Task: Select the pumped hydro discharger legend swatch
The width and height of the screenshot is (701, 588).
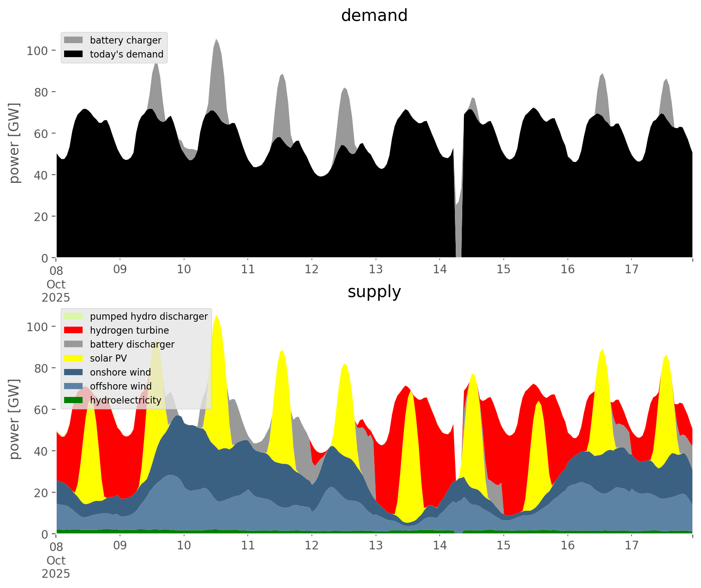Action: click(x=74, y=316)
